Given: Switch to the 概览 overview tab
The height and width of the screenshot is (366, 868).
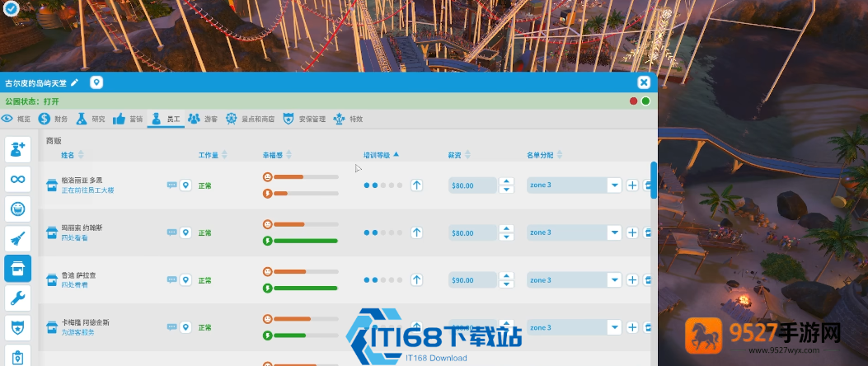Looking at the screenshot, I should tap(16, 119).
